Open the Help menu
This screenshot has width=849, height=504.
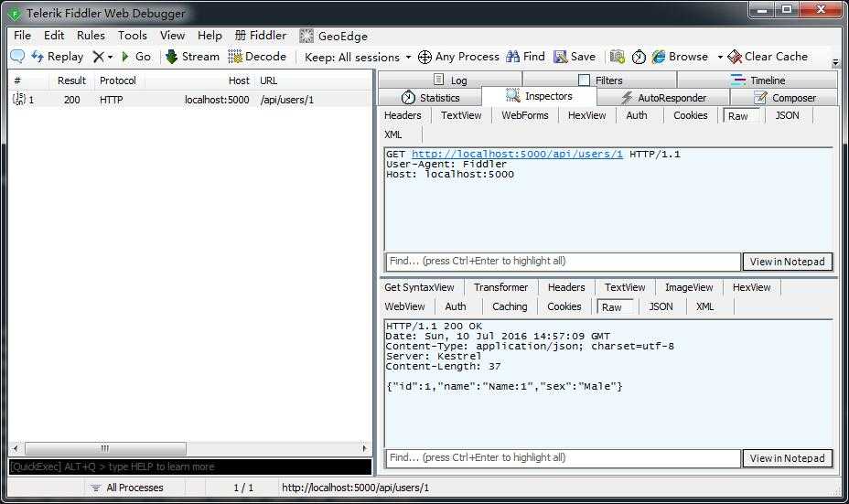click(x=210, y=35)
